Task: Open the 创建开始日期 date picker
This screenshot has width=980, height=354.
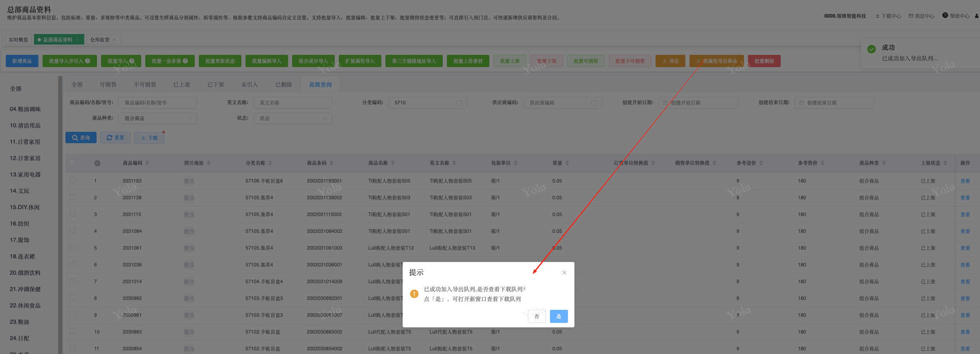Action: [698, 103]
